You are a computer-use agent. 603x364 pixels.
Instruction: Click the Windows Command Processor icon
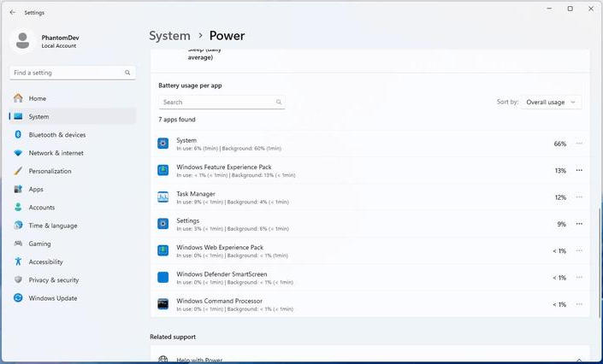[x=163, y=304]
